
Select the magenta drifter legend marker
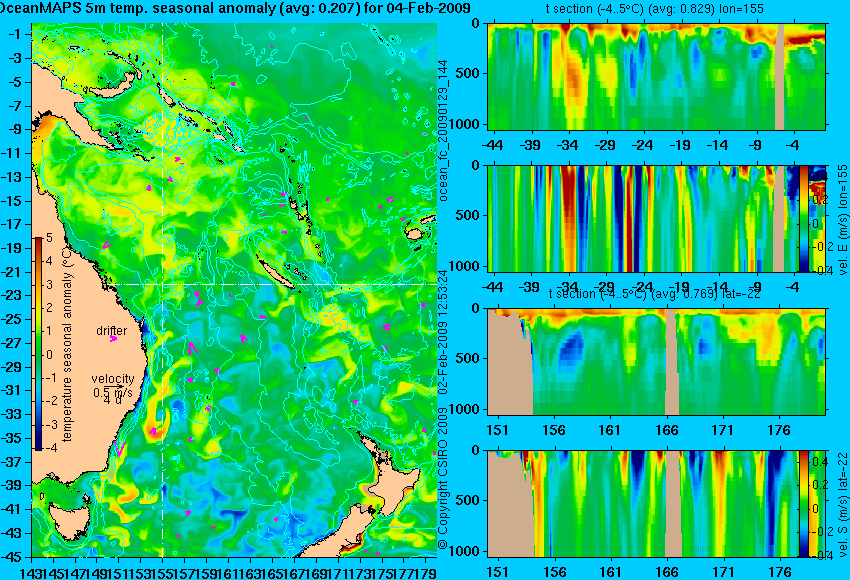(x=114, y=339)
